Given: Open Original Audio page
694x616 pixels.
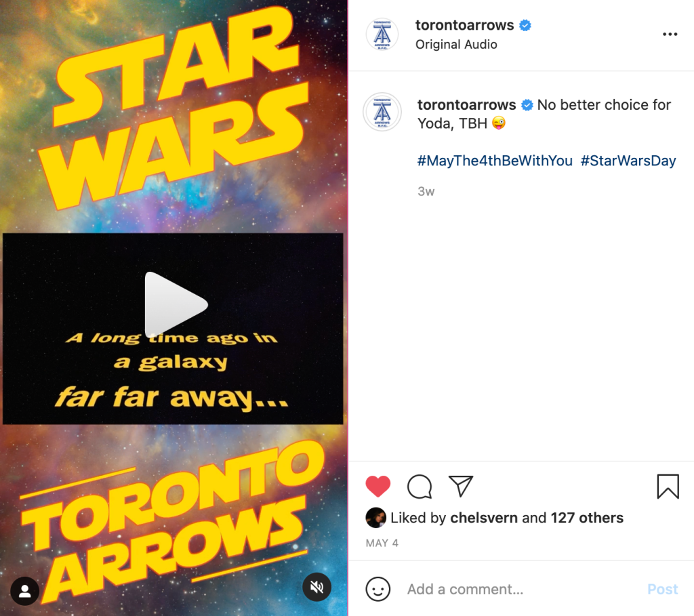Looking at the screenshot, I should (456, 45).
